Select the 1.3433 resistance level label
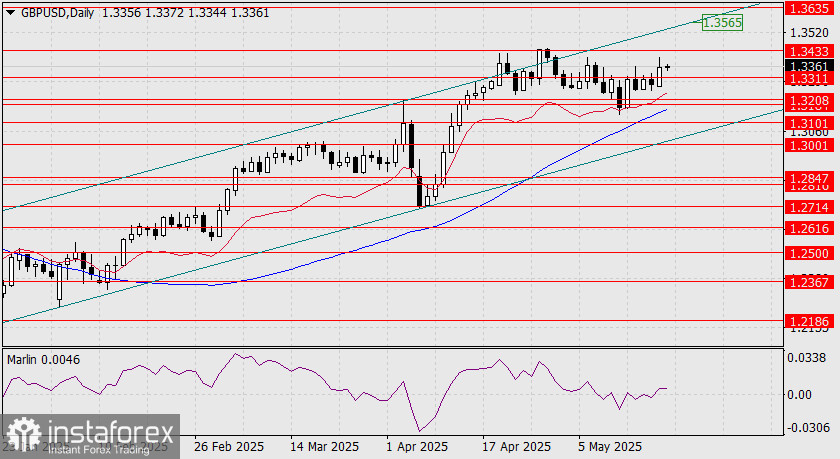840x459 pixels. tap(809, 51)
